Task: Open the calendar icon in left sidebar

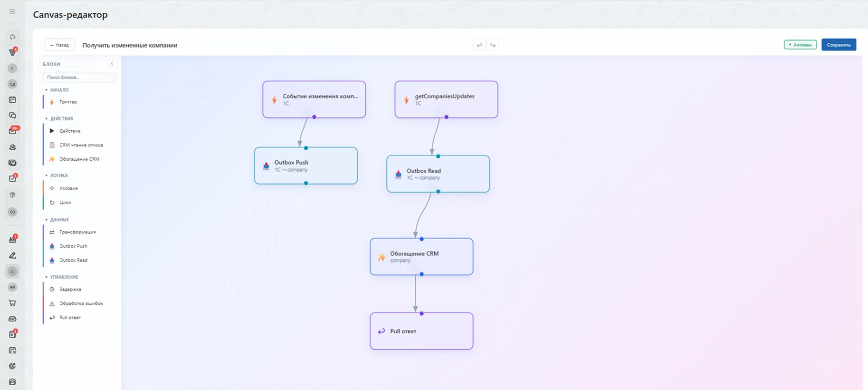Action: pyautogui.click(x=12, y=100)
